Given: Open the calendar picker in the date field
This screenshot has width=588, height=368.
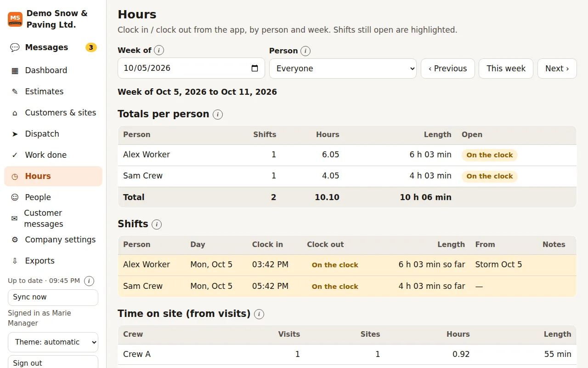Looking at the screenshot, I should (x=255, y=69).
